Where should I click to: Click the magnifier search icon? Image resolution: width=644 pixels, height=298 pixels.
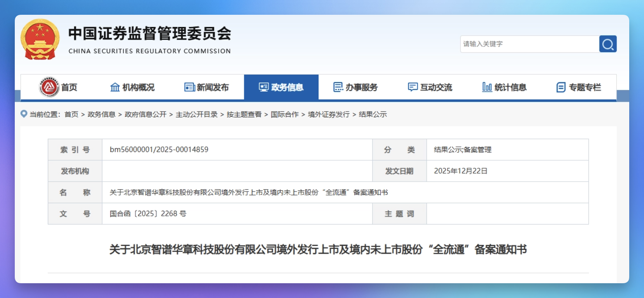coord(608,43)
